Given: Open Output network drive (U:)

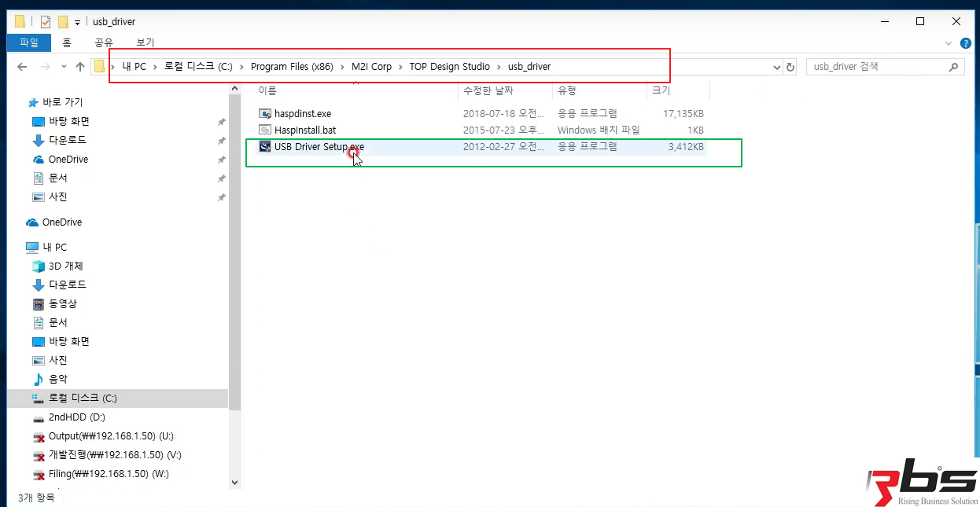Looking at the screenshot, I should (x=111, y=436).
